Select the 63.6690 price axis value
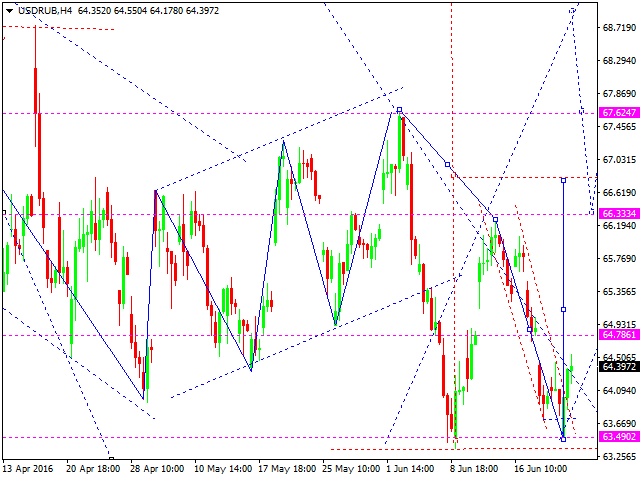The image size is (640, 480). point(619,424)
